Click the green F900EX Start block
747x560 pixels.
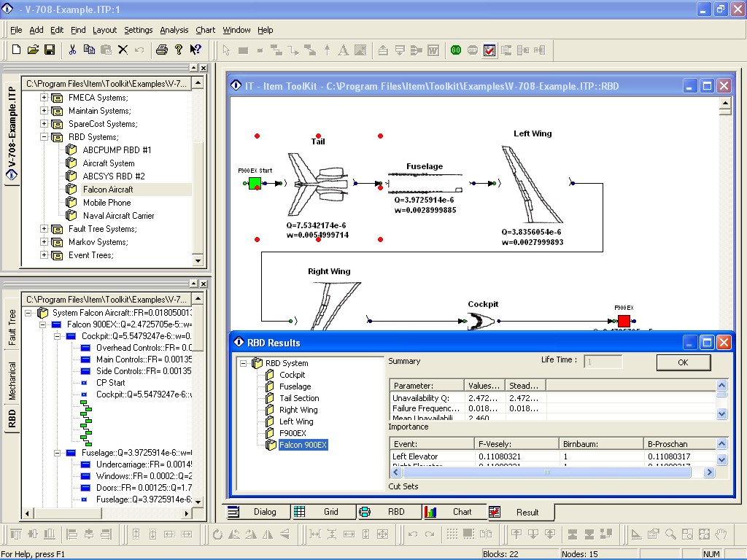(x=255, y=183)
